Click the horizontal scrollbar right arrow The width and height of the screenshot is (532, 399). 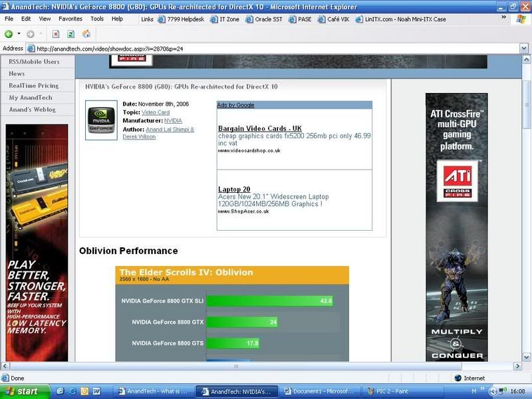517,366
